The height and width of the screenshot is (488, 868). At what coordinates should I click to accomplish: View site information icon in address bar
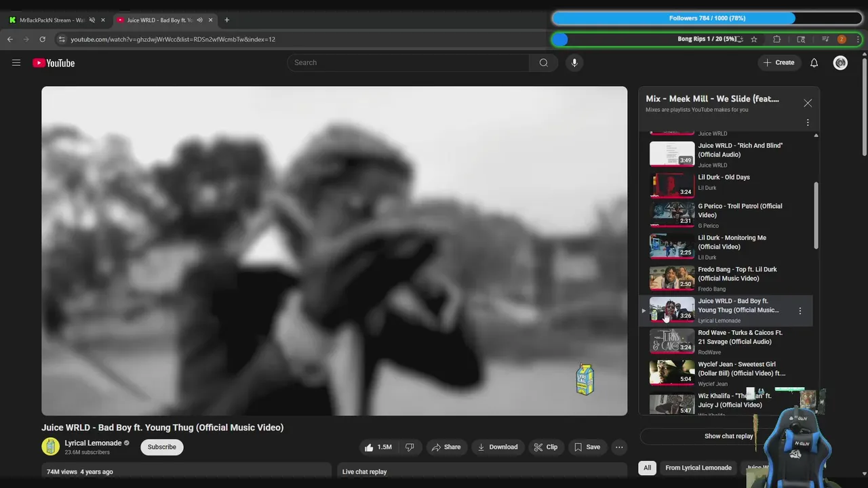tap(62, 39)
